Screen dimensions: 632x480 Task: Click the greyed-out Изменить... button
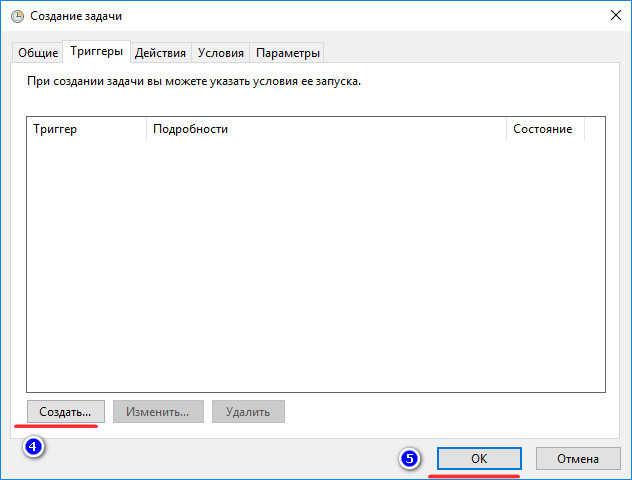click(x=158, y=411)
